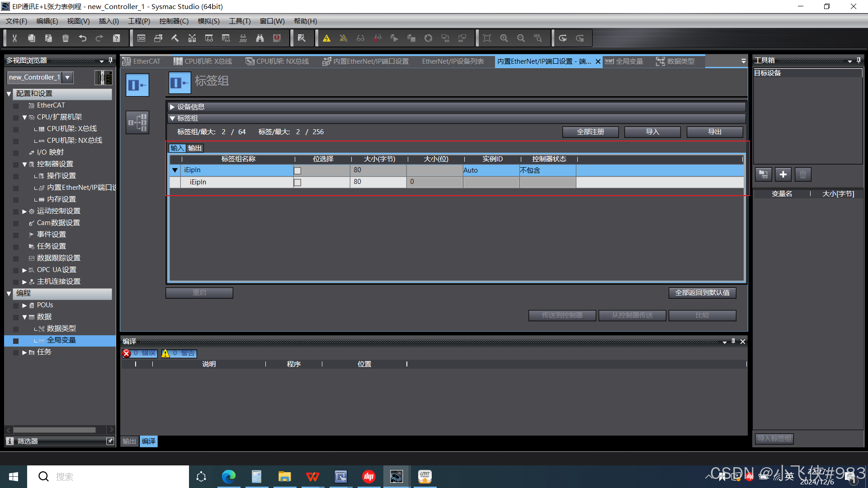
Task: Toggle the errors filter in build panel
Action: [x=140, y=353]
